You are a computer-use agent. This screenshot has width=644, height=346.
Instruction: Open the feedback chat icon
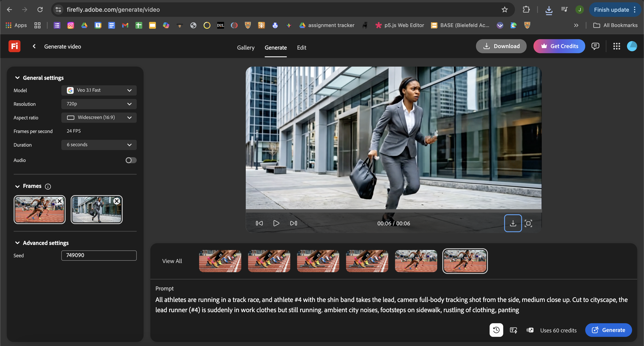(x=595, y=46)
